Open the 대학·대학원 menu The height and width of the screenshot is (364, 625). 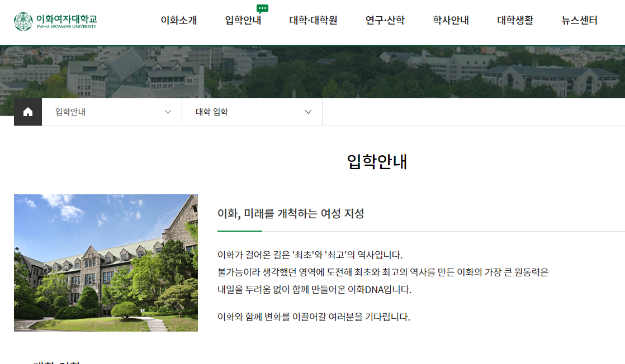(x=313, y=20)
